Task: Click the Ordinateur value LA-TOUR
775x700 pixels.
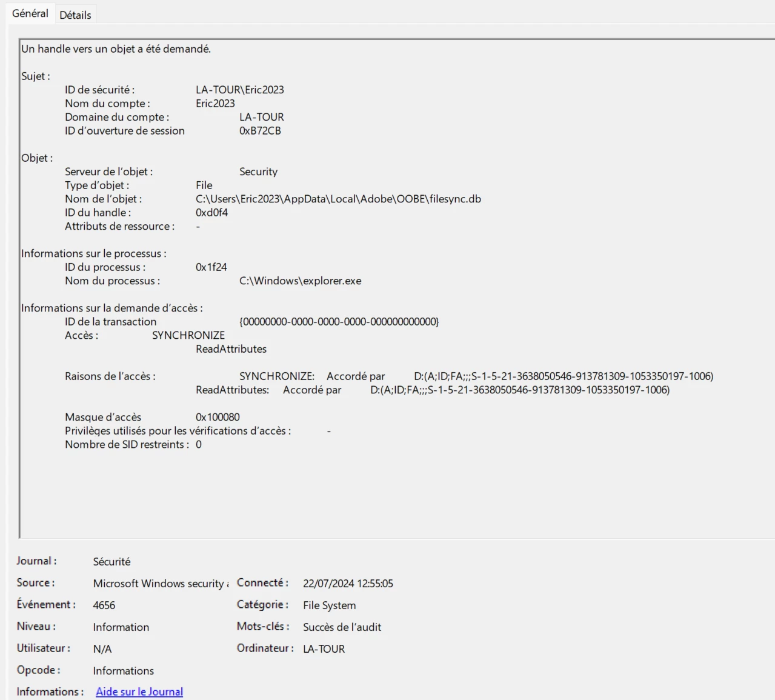Action: click(324, 648)
